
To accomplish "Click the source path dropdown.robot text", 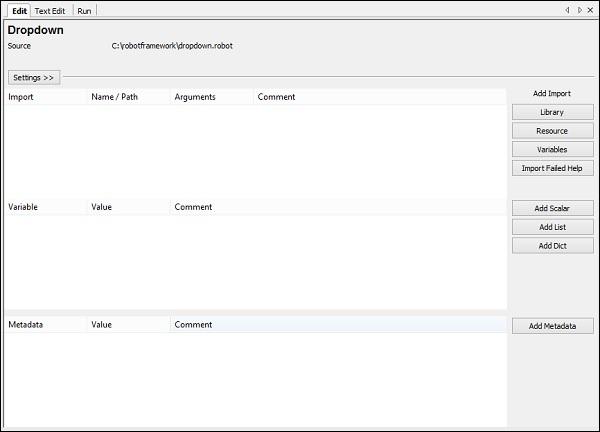I will point(172,46).
